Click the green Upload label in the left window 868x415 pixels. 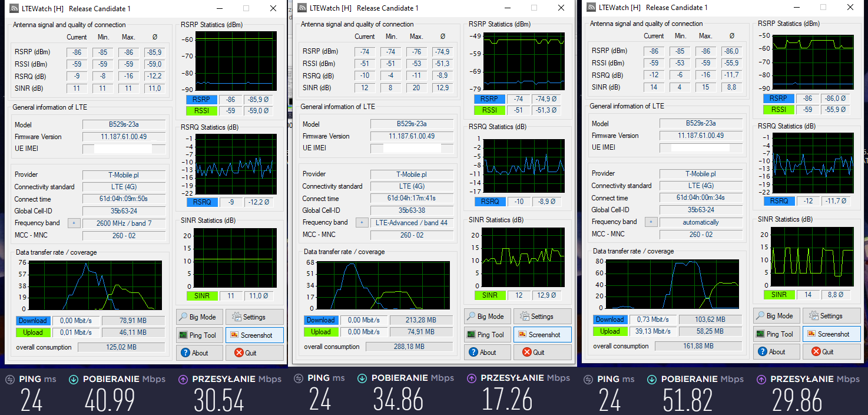[x=32, y=332]
